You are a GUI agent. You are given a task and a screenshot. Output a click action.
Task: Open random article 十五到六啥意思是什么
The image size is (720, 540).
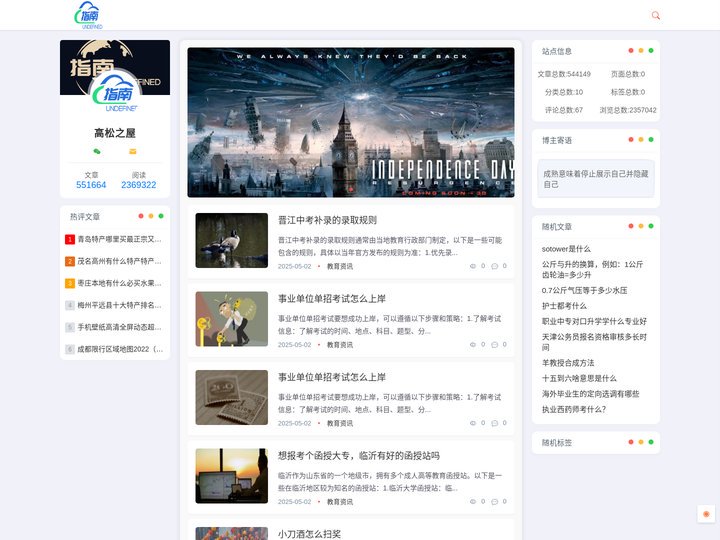click(579, 378)
